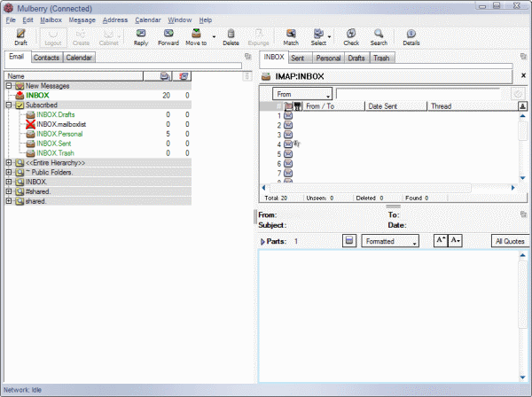Sort by the Thread column header
532x397 pixels.
tap(473, 106)
